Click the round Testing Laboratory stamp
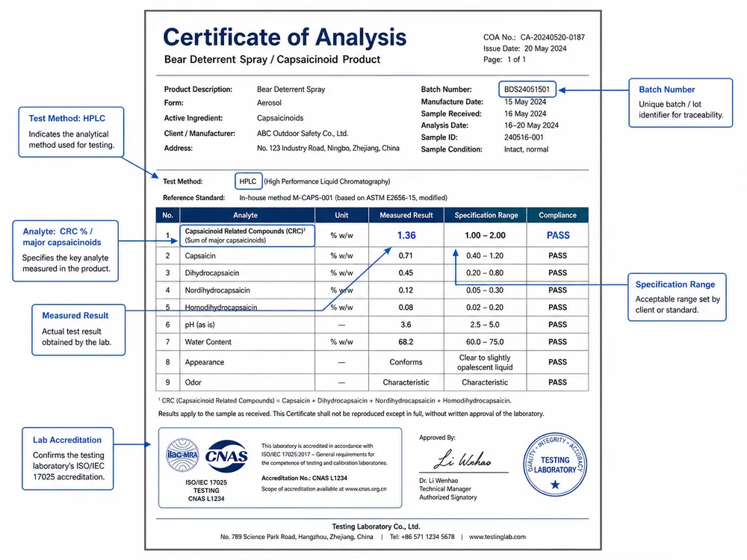The height and width of the screenshot is (560, 747). (x=554, y=464)
